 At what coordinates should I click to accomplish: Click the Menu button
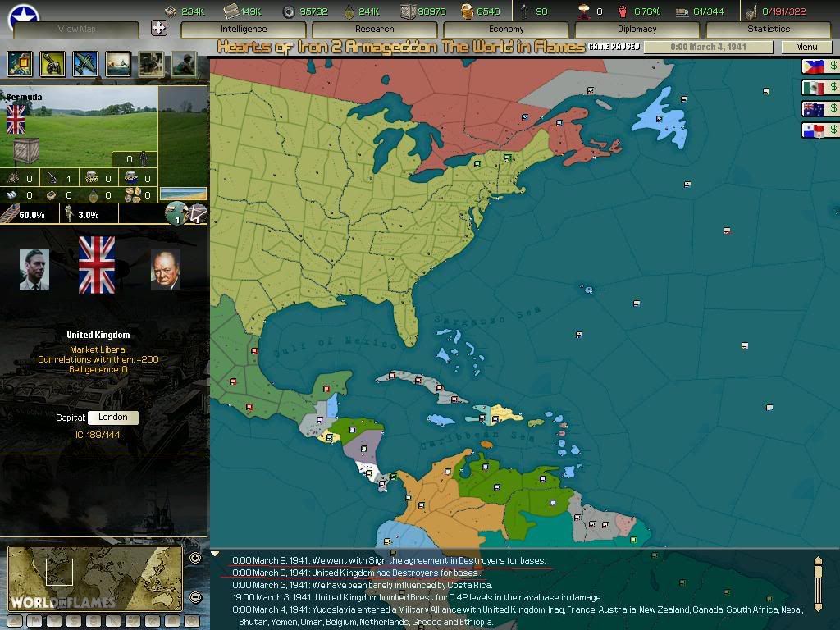click(x=806, y=47)
